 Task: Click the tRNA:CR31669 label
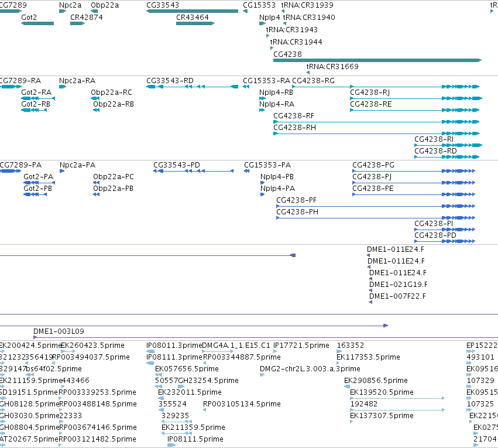(332, 67)
